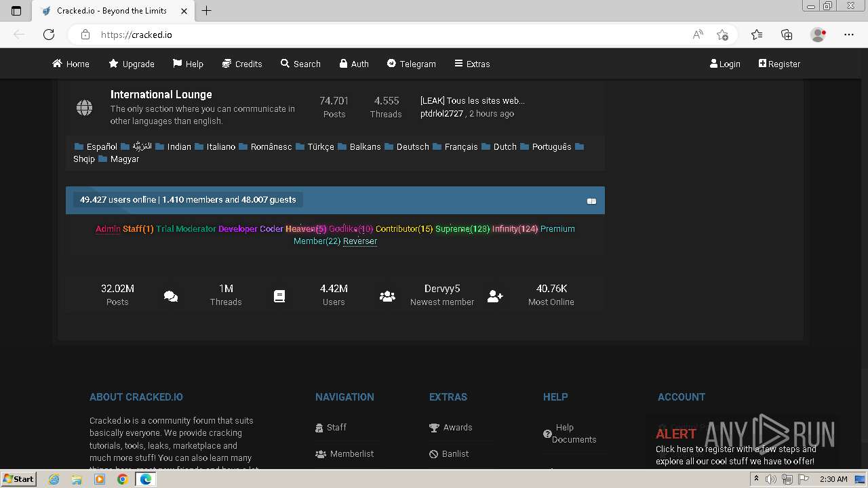The width and height of the screenshot is (868, 488).
Task: Launch Chrome from the taskbar
Action: point(122,479)
